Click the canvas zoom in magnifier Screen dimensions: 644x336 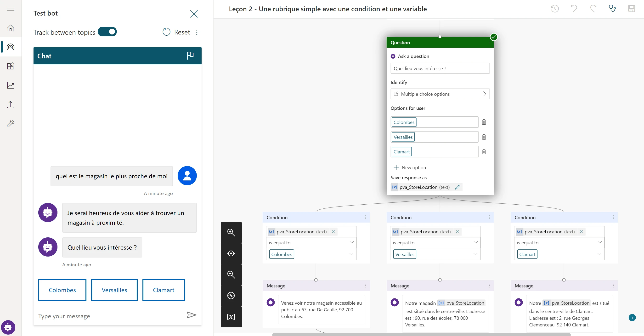point(231,233)
